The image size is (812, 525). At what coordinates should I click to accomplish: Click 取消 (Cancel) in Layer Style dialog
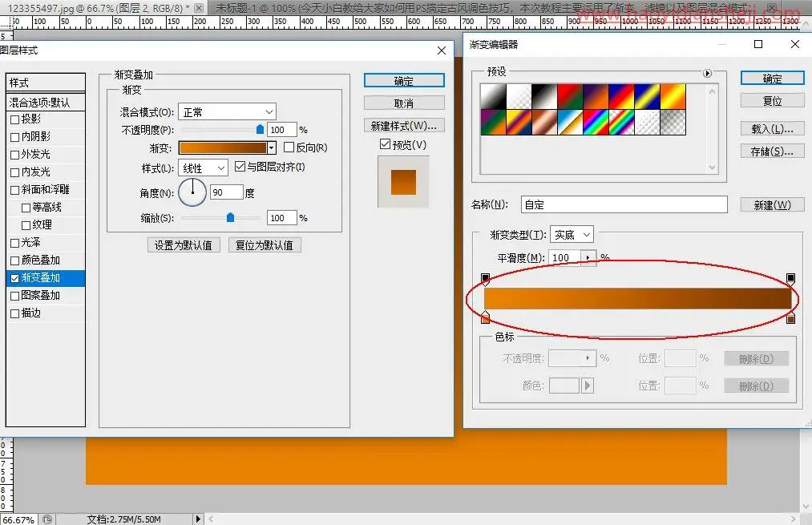[404, 103]
